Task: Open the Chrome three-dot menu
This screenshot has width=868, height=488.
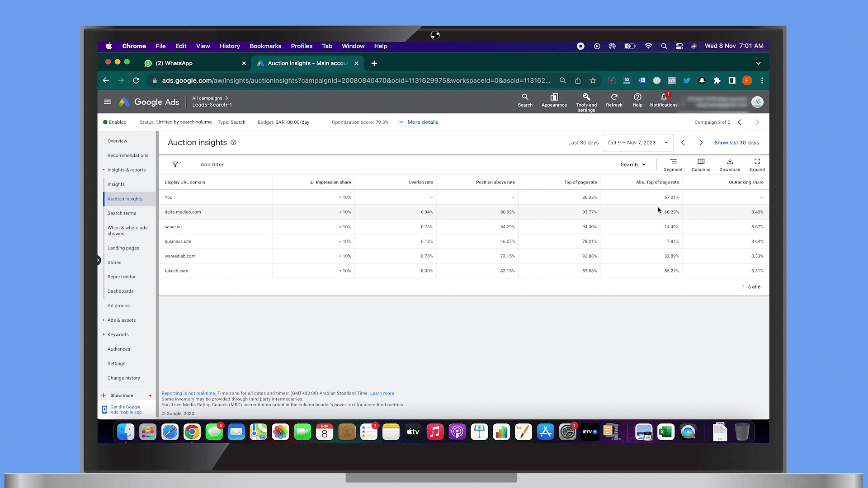Action: coord(762,80)
